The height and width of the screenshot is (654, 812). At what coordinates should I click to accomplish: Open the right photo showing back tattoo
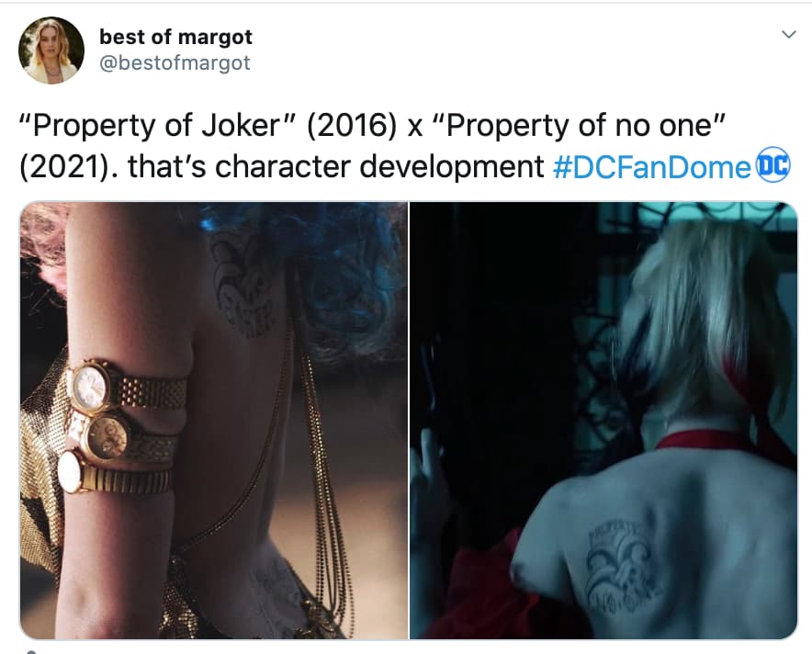pos(603,421)
